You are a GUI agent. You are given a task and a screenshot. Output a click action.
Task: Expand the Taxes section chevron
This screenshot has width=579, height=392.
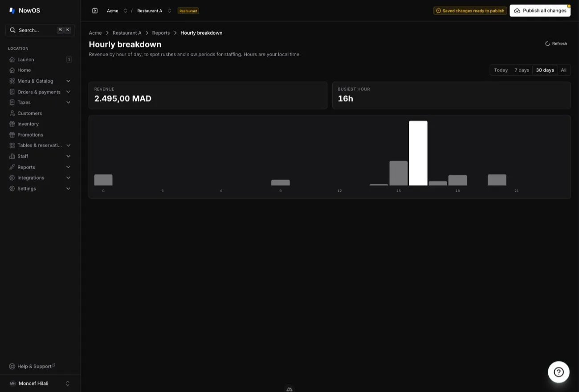[68, 102]
